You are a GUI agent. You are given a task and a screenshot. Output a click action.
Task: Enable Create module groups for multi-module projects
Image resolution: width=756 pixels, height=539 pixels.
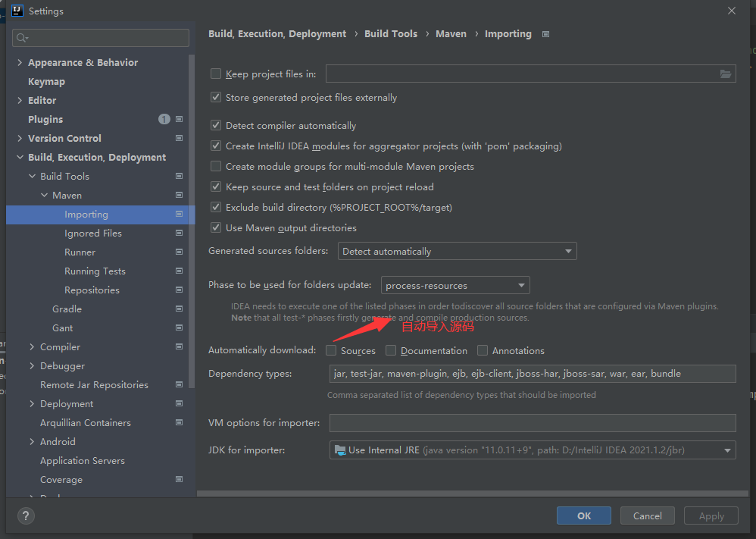point(216,166)
